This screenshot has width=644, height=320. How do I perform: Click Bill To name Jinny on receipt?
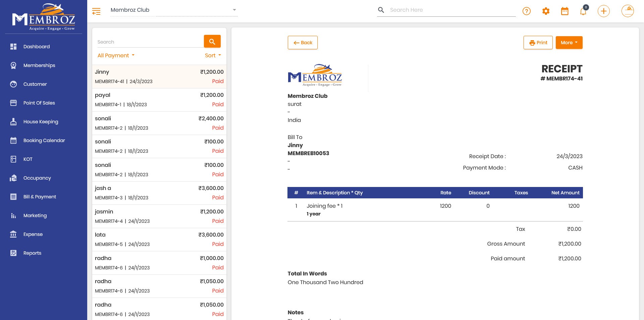coord(295,145)
